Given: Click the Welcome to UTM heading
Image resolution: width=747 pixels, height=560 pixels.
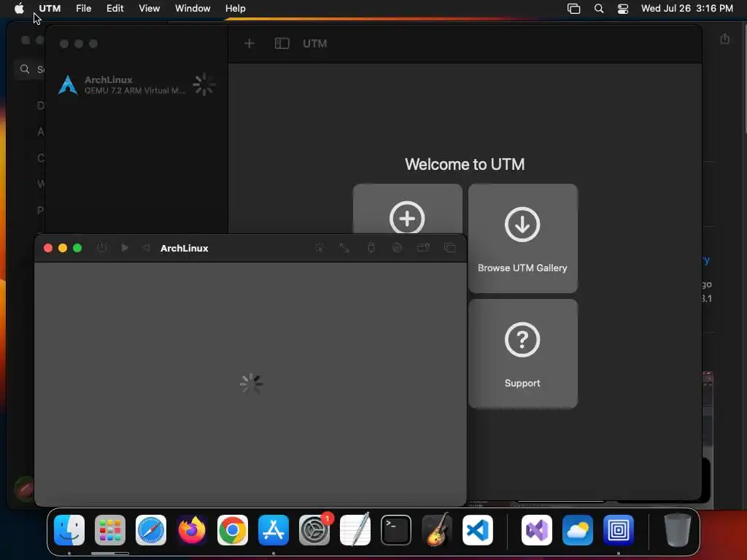Looking at the screenshot, I should 465,164.
